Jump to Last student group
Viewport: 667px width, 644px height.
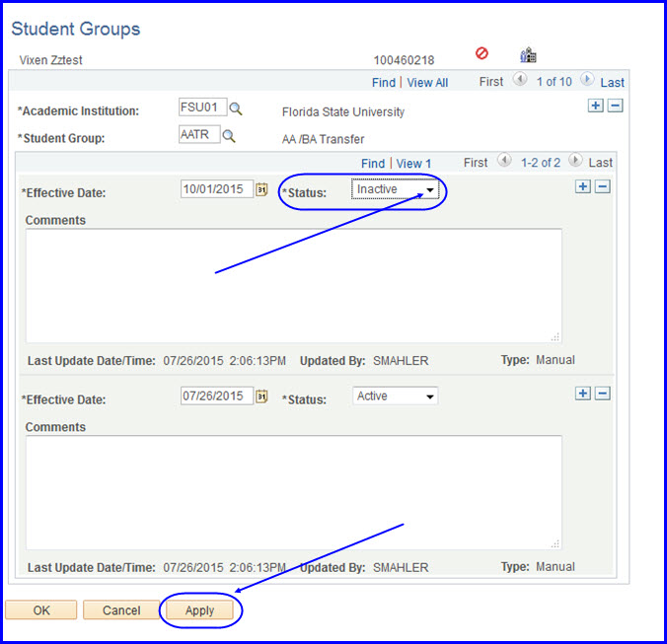612,83
